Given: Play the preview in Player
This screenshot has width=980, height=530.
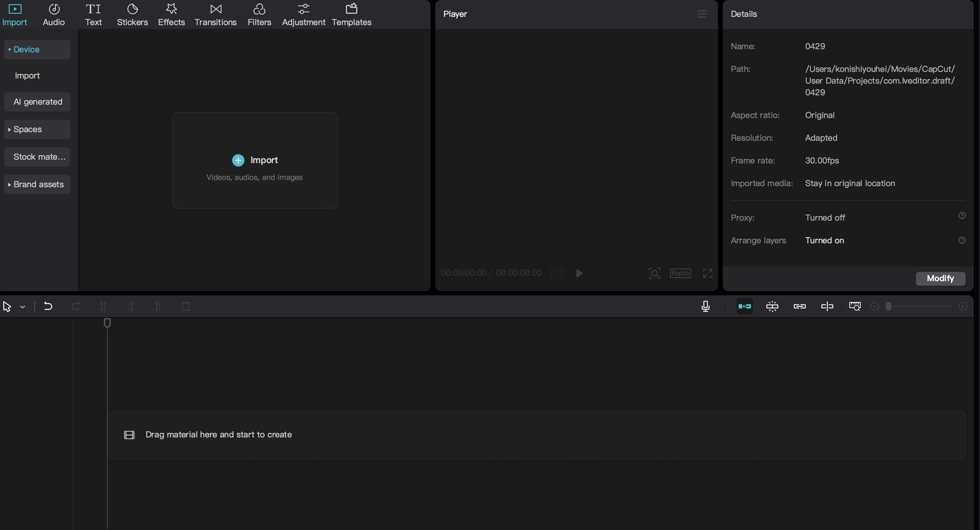Looking at the screenshot, I should click(x=579, y=273).
